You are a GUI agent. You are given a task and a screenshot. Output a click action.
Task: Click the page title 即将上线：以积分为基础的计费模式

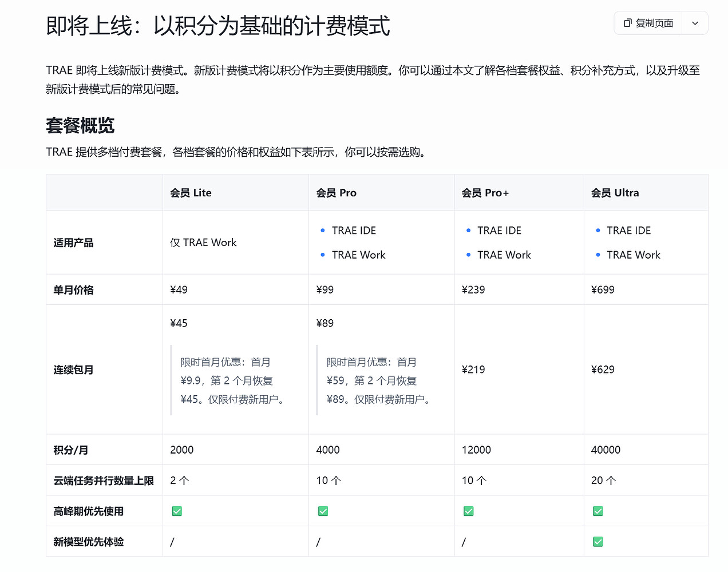pyautogui.click(x=218, y=26)
